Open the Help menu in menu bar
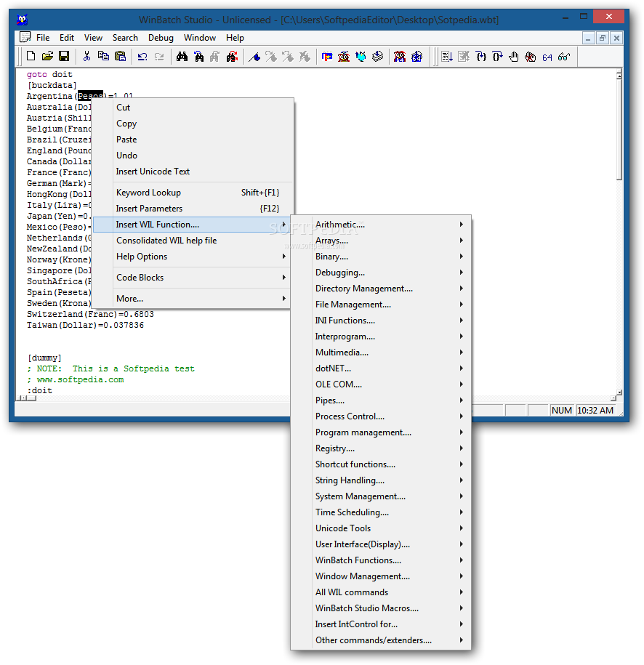The image size is (644, 665). tap(235, 38)
